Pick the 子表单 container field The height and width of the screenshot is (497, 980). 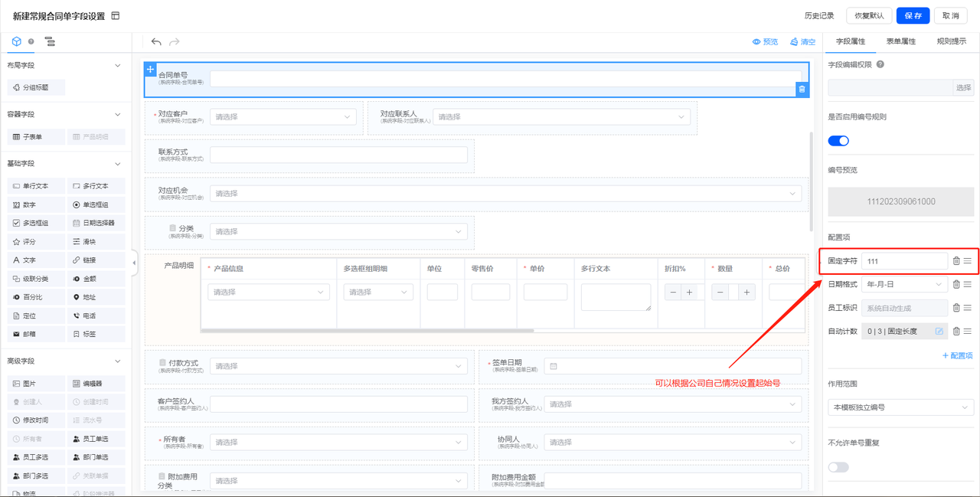36,137
